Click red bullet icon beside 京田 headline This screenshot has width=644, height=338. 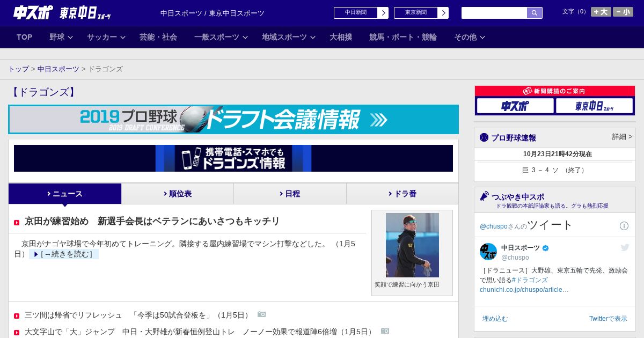[17, 222]
